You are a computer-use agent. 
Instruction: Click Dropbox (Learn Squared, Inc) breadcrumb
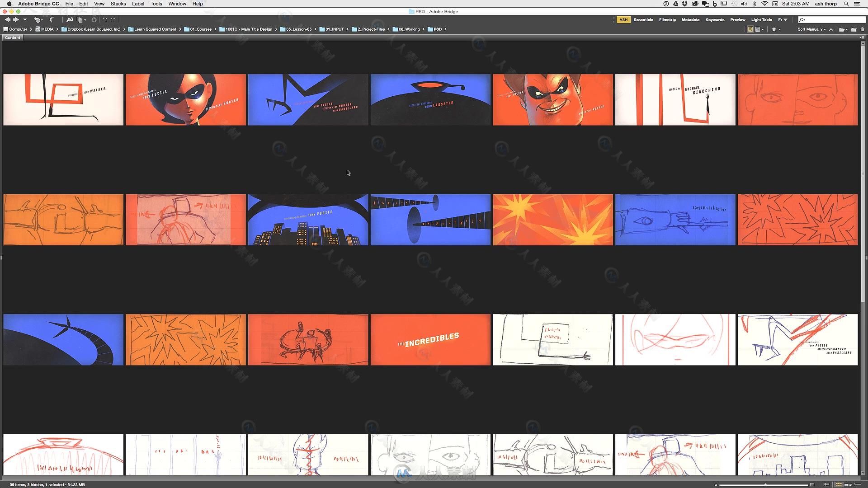click(x=91, y=29)
